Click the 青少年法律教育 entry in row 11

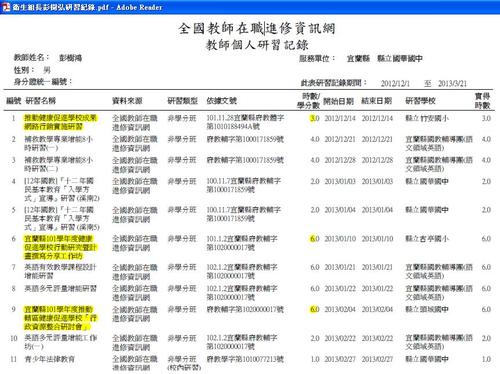tap(49, 359)
